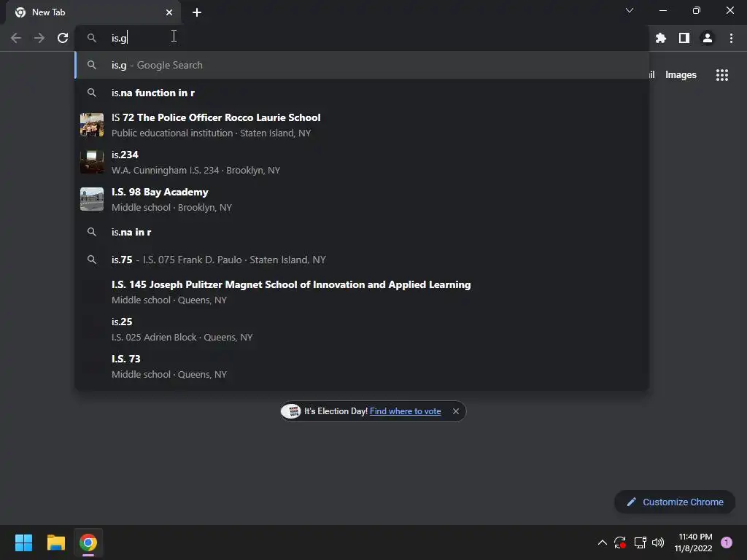Expand the tab search chevron
747x560 pixels.
[630, 10]
